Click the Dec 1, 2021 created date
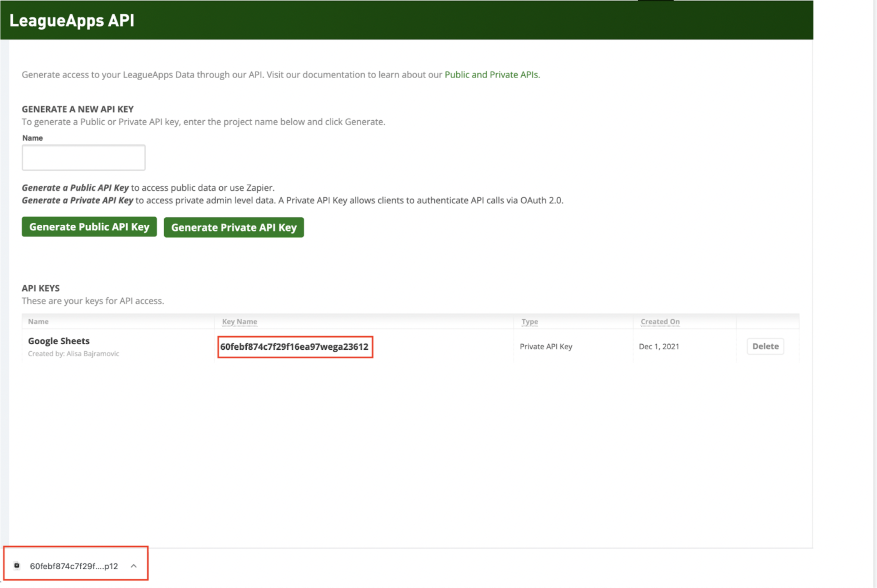The height and width of the screenshot is (588, 877). point(659,346)
